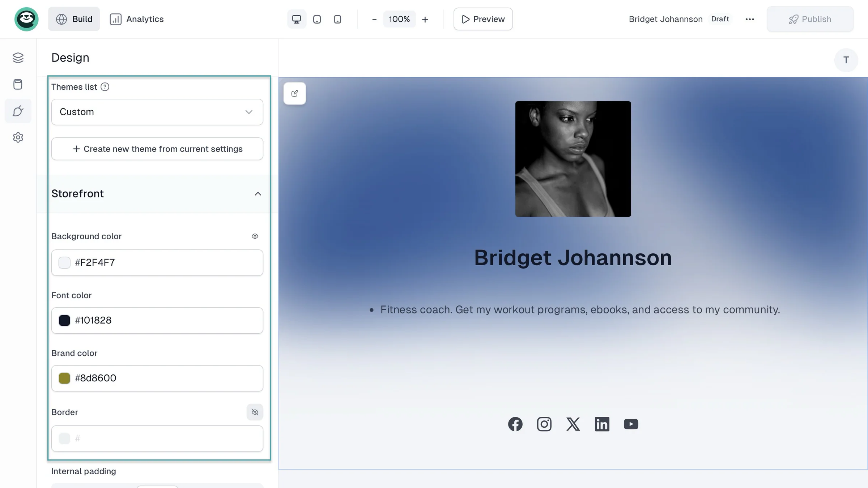Click the #8d8600 brand color field
Viewport: 868px width, 488px height.
(157, 378)
